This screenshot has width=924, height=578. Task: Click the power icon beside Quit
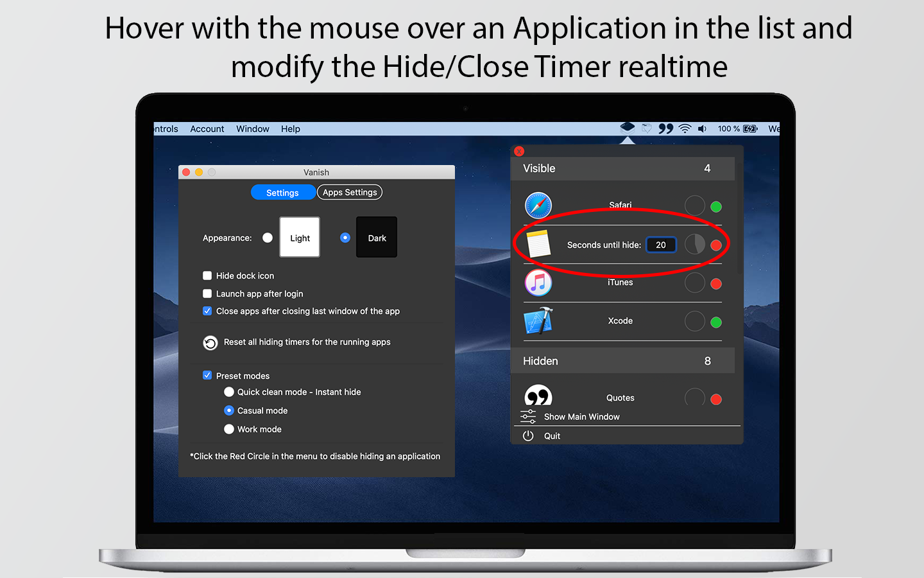(528, 435)
